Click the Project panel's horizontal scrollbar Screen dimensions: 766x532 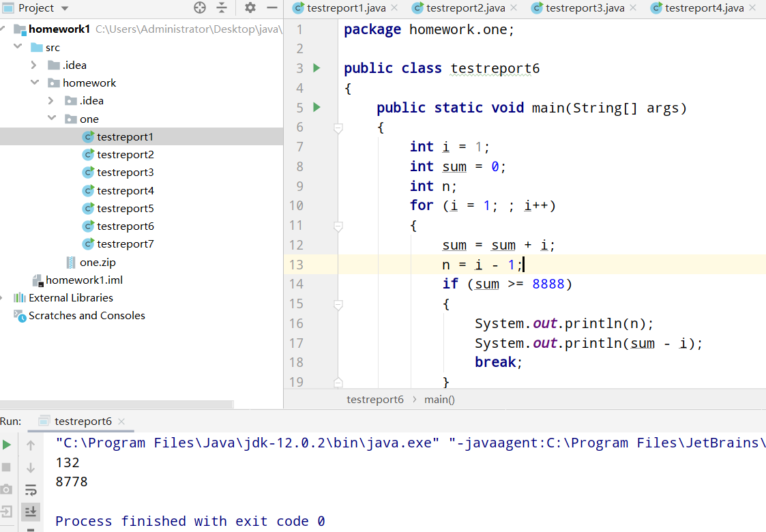[117, 404]
